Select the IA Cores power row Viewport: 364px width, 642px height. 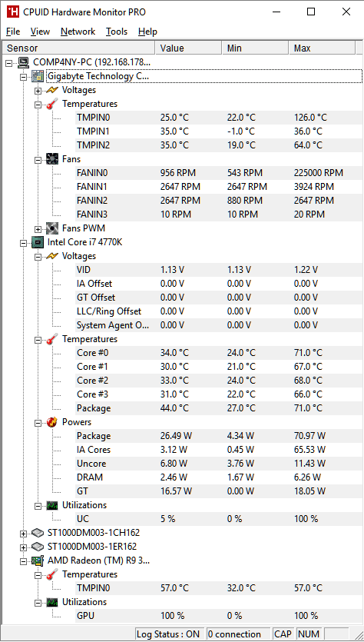218,450
